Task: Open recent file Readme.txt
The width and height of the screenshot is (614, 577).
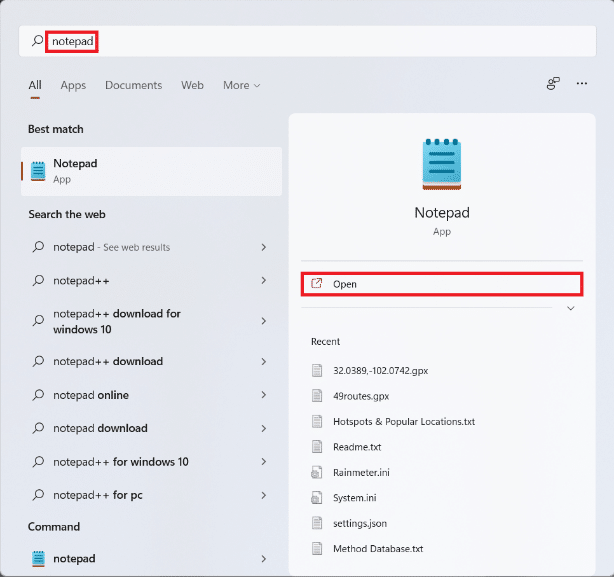Action: (357, 447)
